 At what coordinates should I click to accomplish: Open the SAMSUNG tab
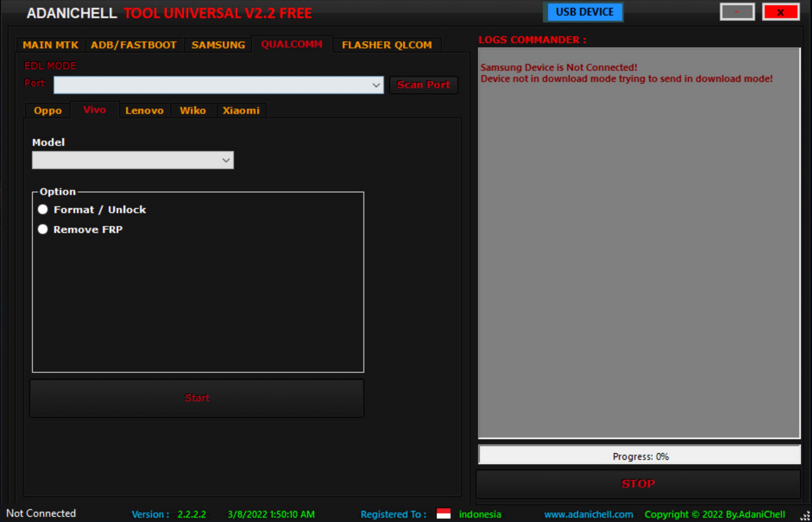point(218,45)
